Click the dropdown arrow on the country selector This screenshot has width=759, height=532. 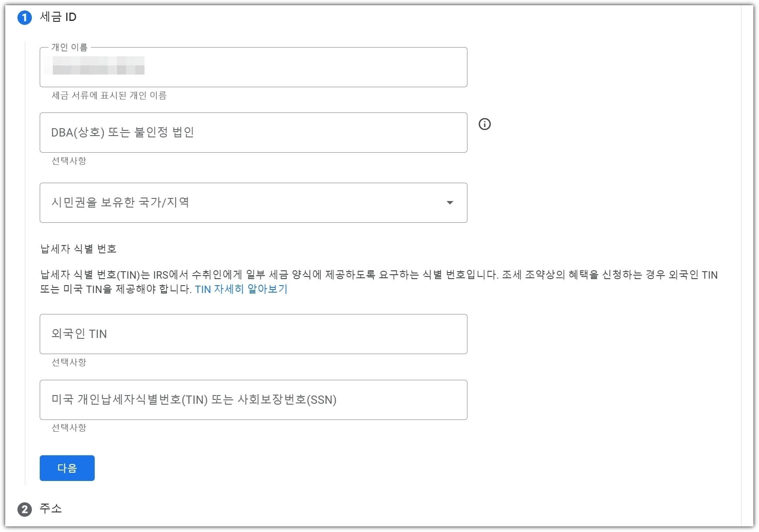click(450, 203)
